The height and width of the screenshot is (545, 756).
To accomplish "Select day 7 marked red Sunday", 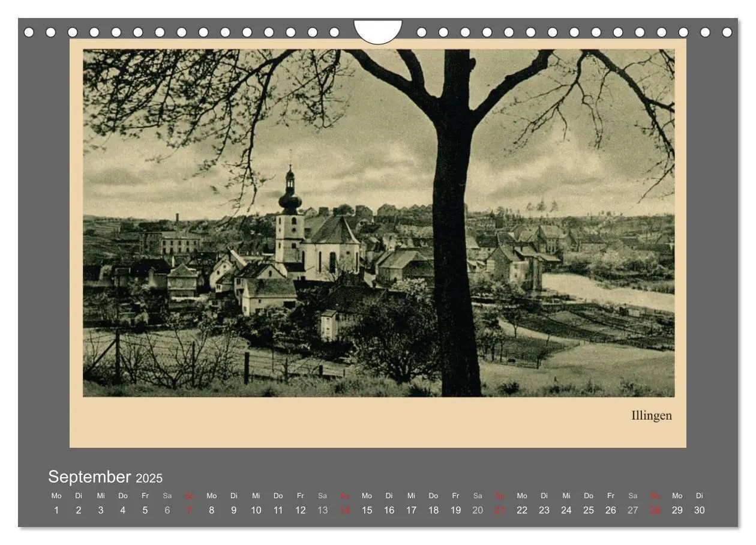I will pyautogui.click(x=190, y=510).
